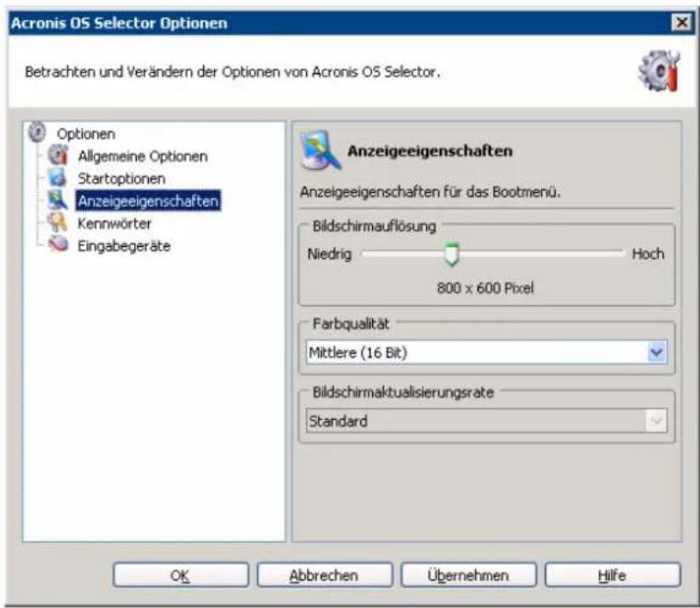Open Eingabegeräte settings in the tree
The height and width of the screenshot is (608, 700).
pos(124,245)
